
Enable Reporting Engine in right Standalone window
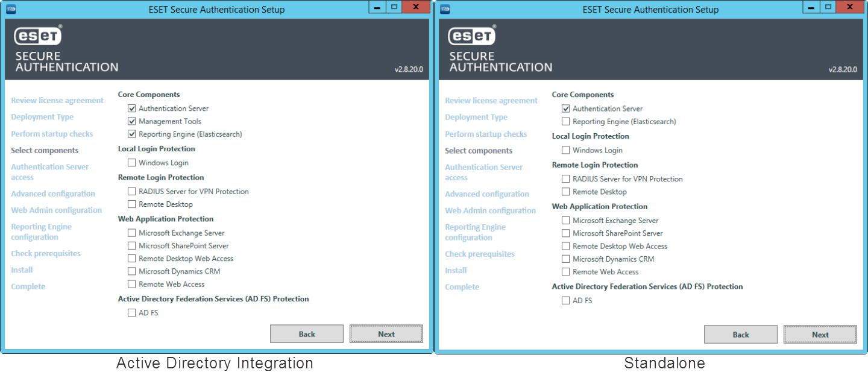tap(565, 122)
